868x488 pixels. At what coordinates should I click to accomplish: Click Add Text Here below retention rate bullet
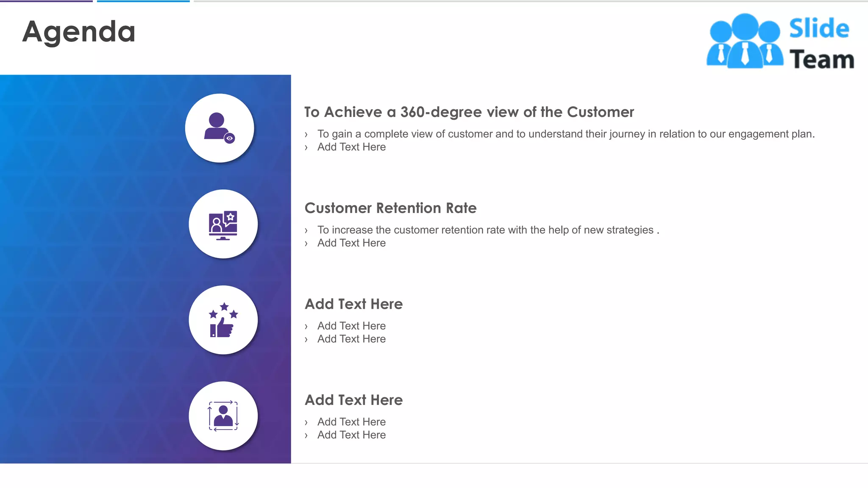coord(351,243)
